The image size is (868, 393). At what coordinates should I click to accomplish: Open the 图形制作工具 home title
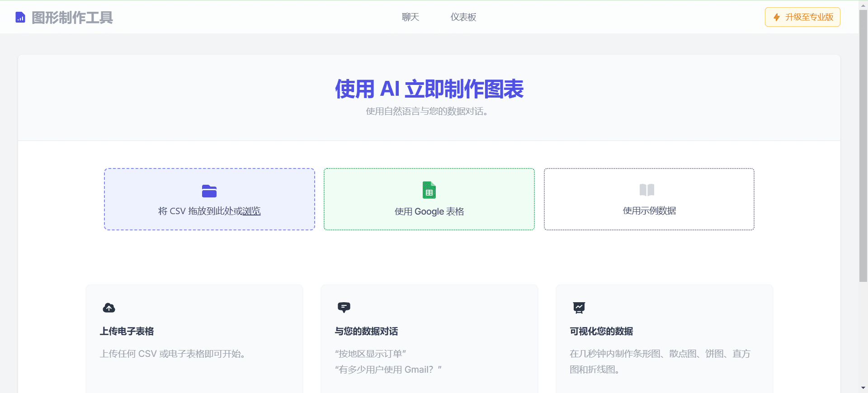coord(72,18)
